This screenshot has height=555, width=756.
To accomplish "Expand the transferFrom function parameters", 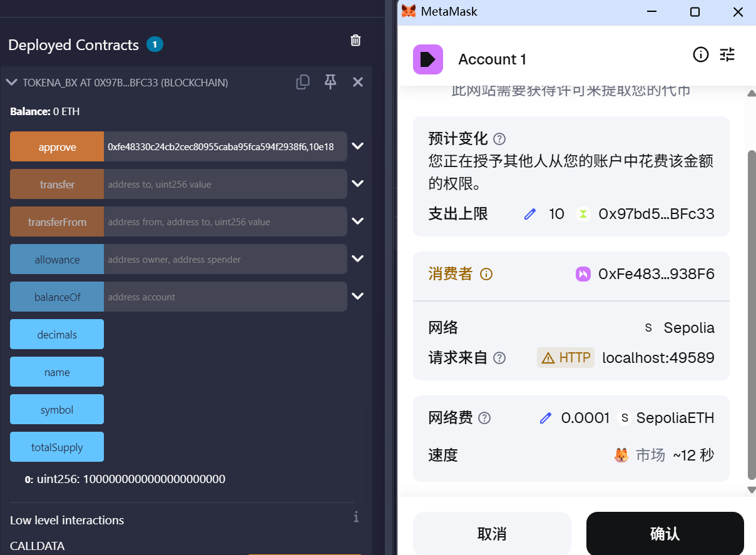I will pos(357,221).
